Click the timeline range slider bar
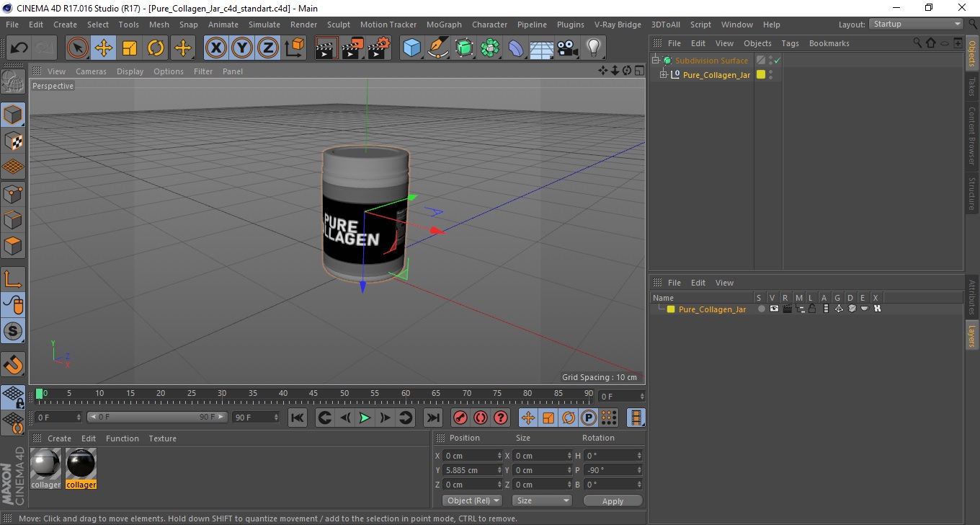 [157, 417]
